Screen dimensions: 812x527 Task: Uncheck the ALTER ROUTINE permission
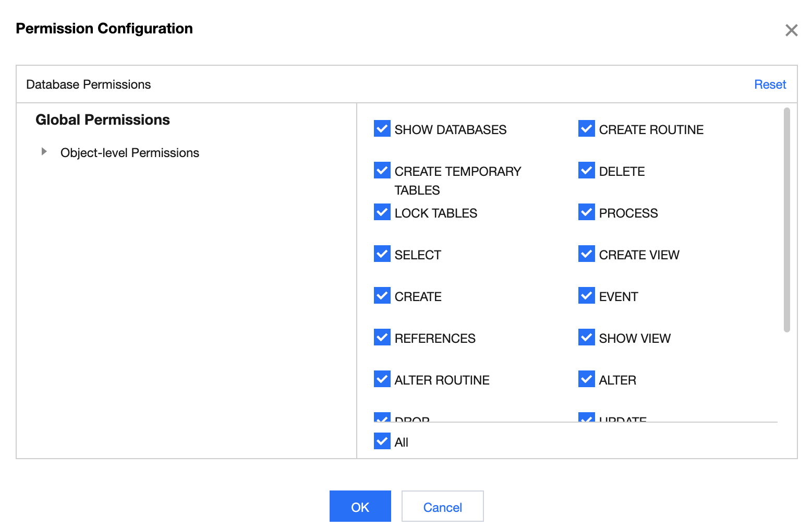click(x=382, y=379)
